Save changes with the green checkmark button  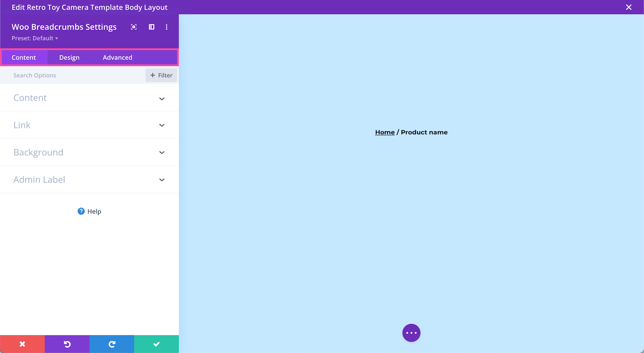pos(156,344)
